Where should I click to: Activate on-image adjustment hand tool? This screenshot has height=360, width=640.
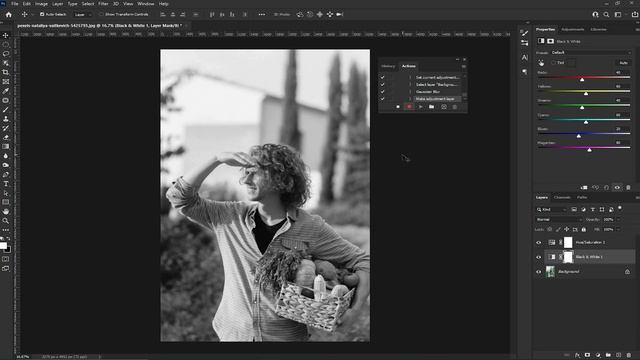[541, 63]
